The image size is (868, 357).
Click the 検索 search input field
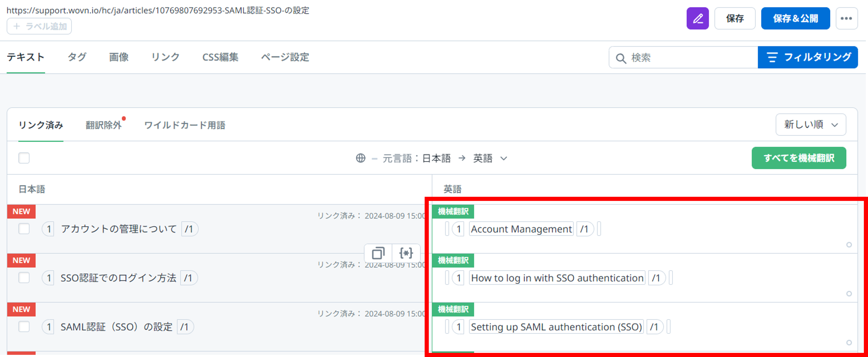(x=683, y=57)
